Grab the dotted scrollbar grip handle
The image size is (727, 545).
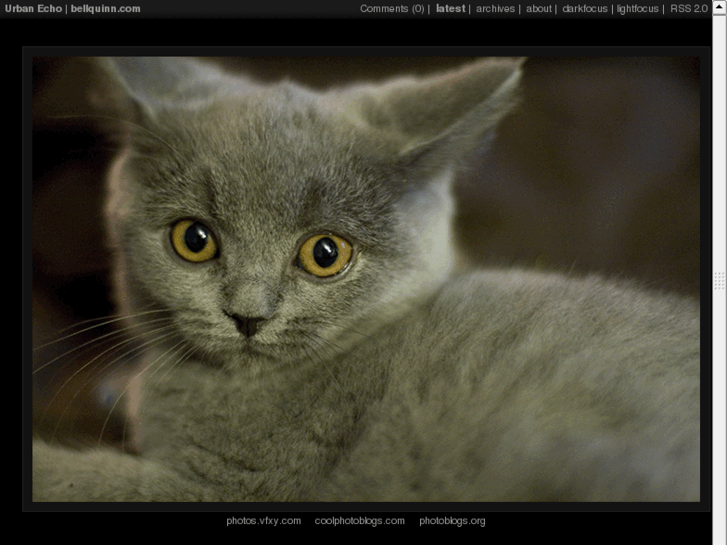click(x=718, y=281)
